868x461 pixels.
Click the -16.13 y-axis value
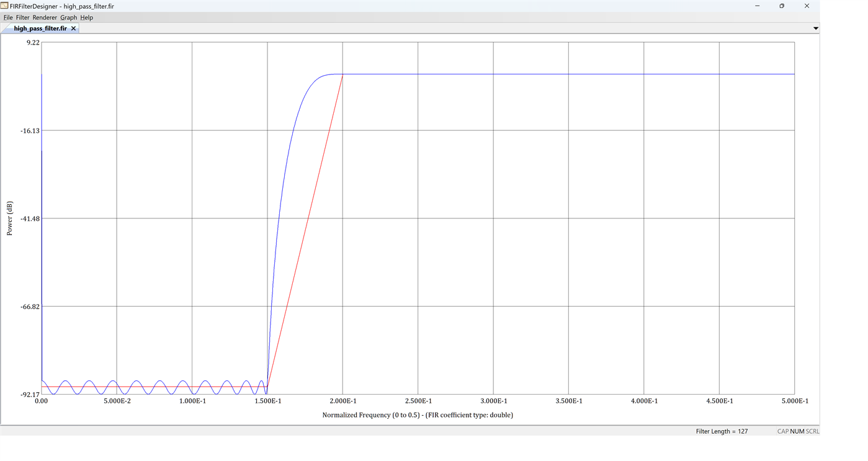click(x=30, y=130)
